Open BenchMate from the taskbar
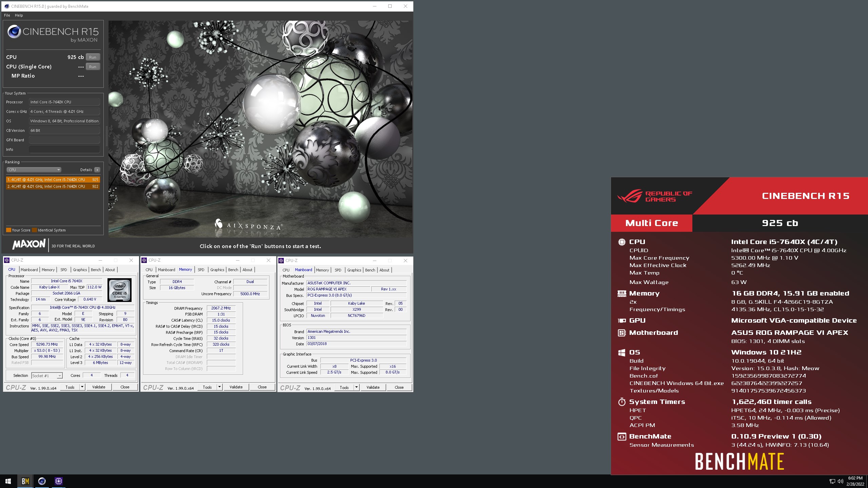868x488 pixels. pos(25,481)
